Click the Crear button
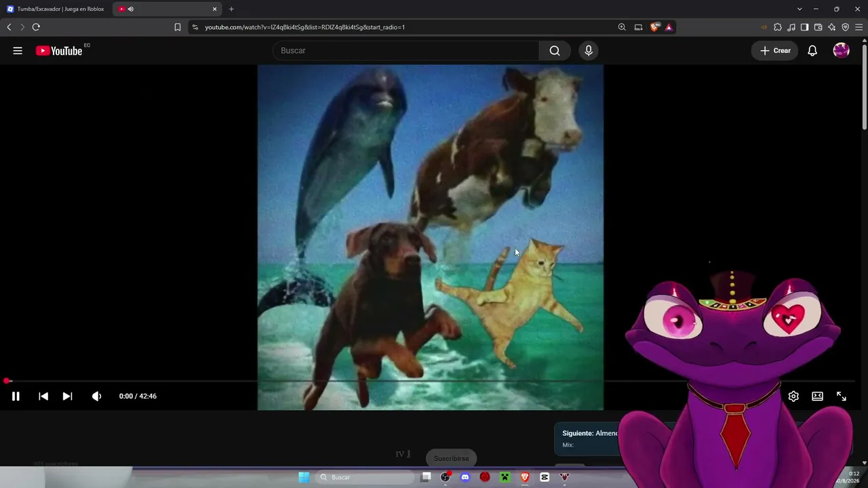Viewport: 868px width, 488px height. [x=775, y=51]
